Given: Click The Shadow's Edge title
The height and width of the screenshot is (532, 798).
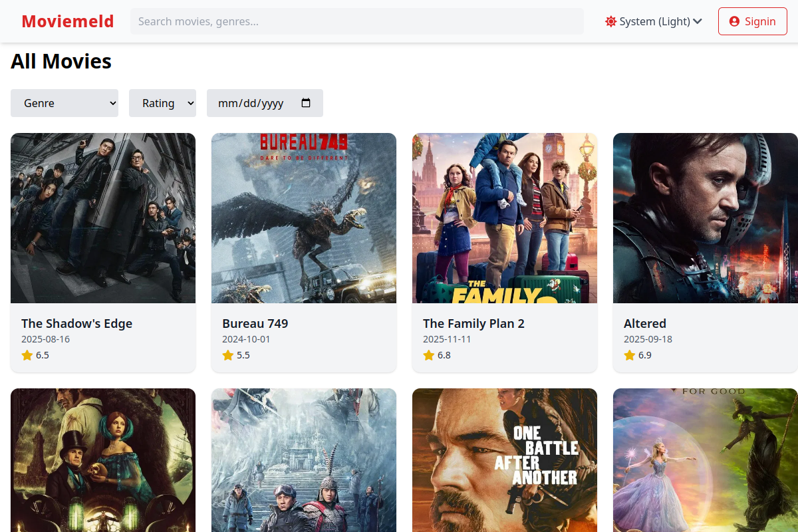Looking at the screenshot, I should coord(76,323).
